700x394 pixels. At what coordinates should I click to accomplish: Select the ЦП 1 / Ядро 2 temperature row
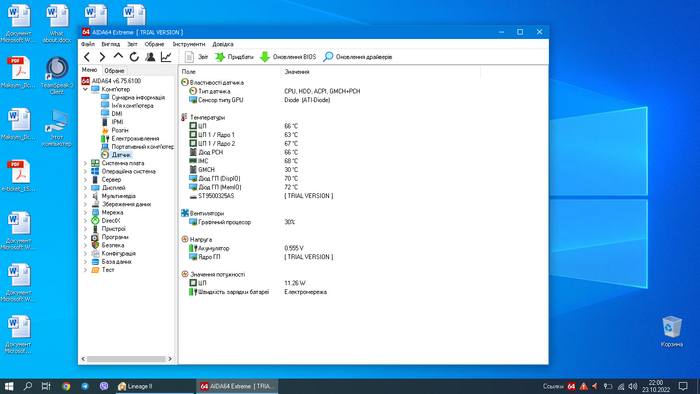point(217,143)
